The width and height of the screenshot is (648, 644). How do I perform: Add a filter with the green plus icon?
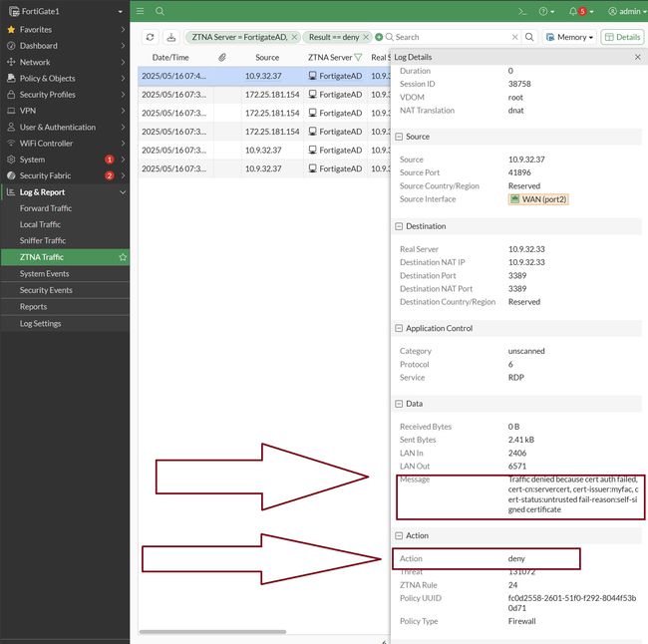pyautogui.click(x=379, y=37)
